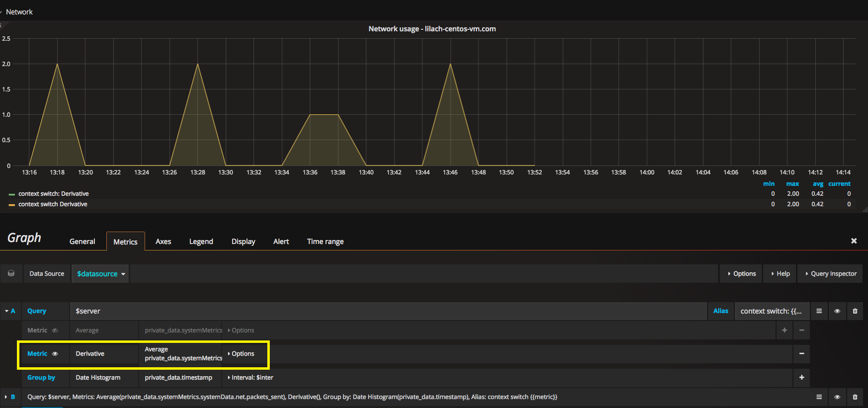Expand Options of Derivative metric

[241, 354]
